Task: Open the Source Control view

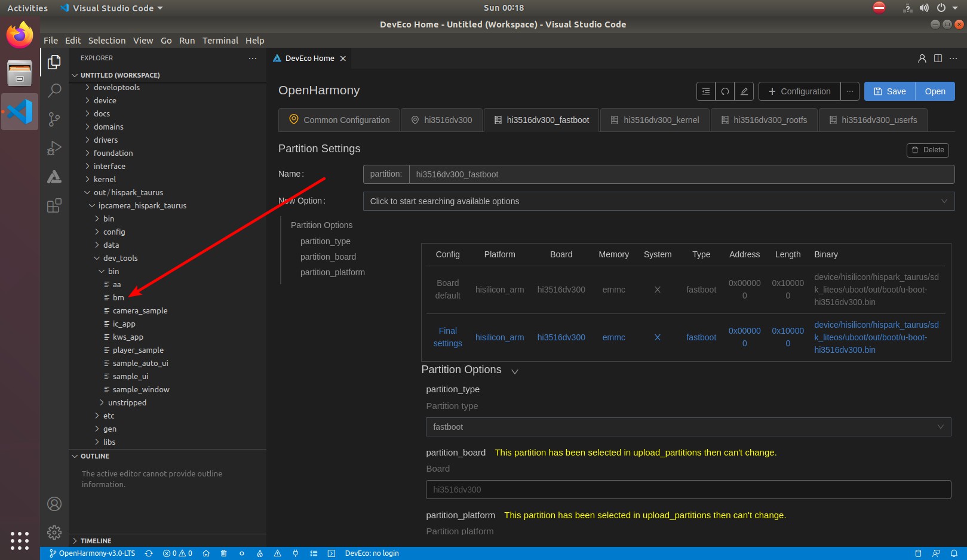Action: tap(54, 119)
